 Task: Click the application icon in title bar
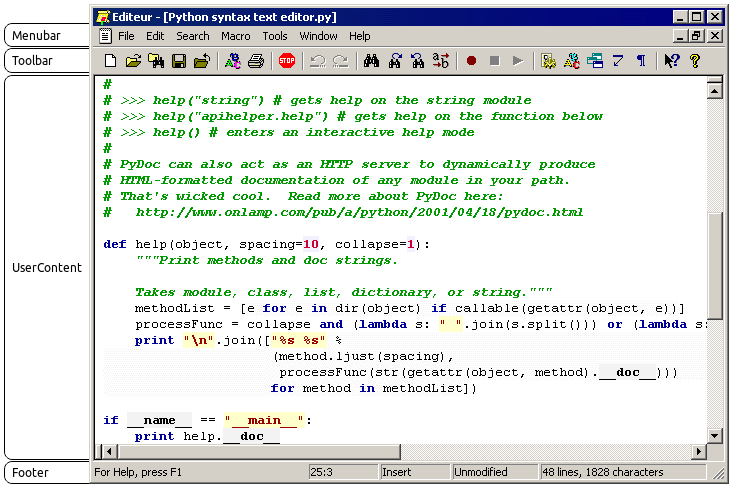pos(102,17)
